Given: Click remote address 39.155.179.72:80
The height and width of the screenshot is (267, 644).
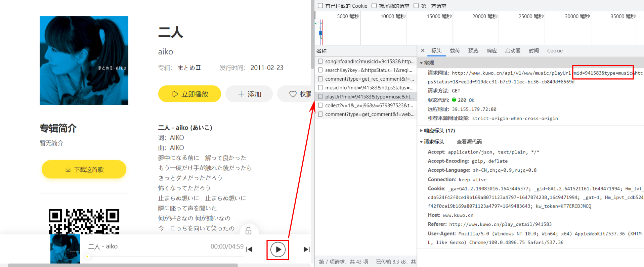Looking at the screenshot, I should click(474, 109).
